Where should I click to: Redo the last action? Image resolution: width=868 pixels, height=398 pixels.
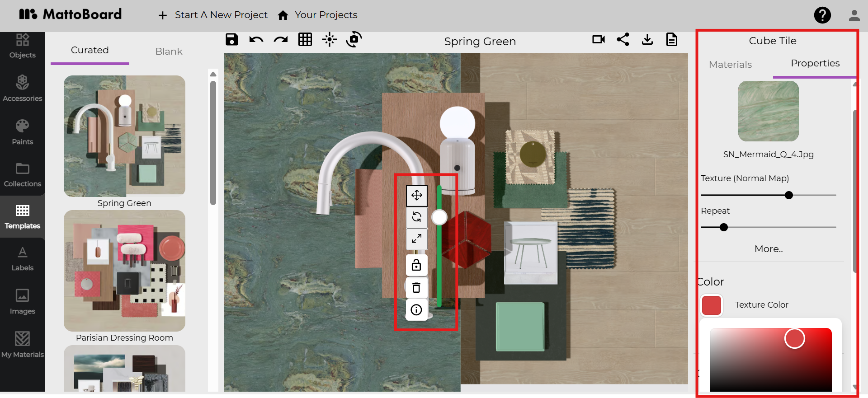[x=281, y=40]
